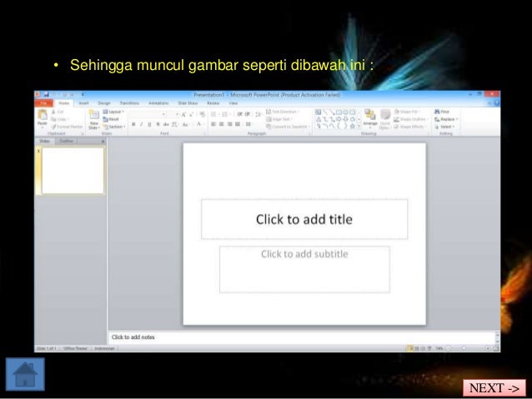Toggle text Shadow formatting
The height and width of the screenshot is (399, 532).
point(158,124)
